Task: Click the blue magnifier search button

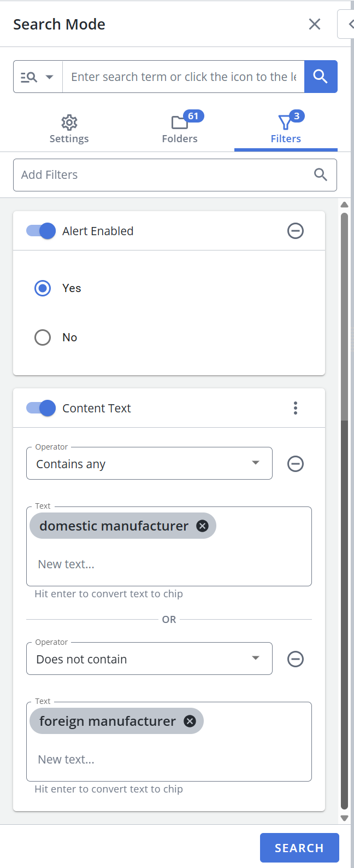Action: (321, 77)
